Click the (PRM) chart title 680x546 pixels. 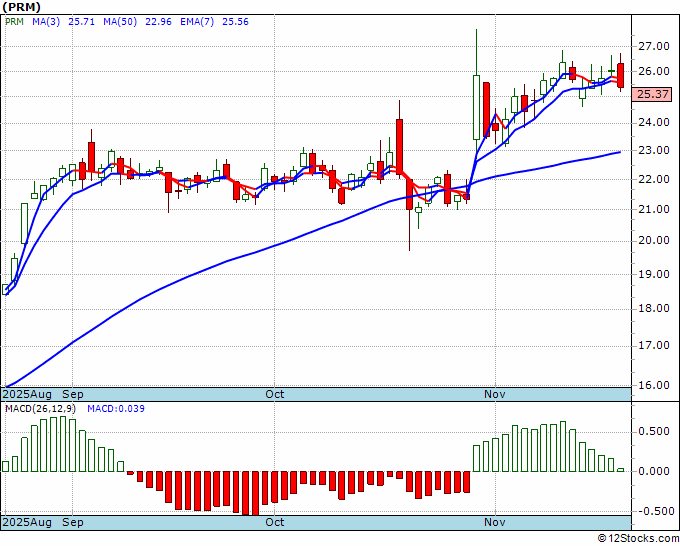point(21,7)
